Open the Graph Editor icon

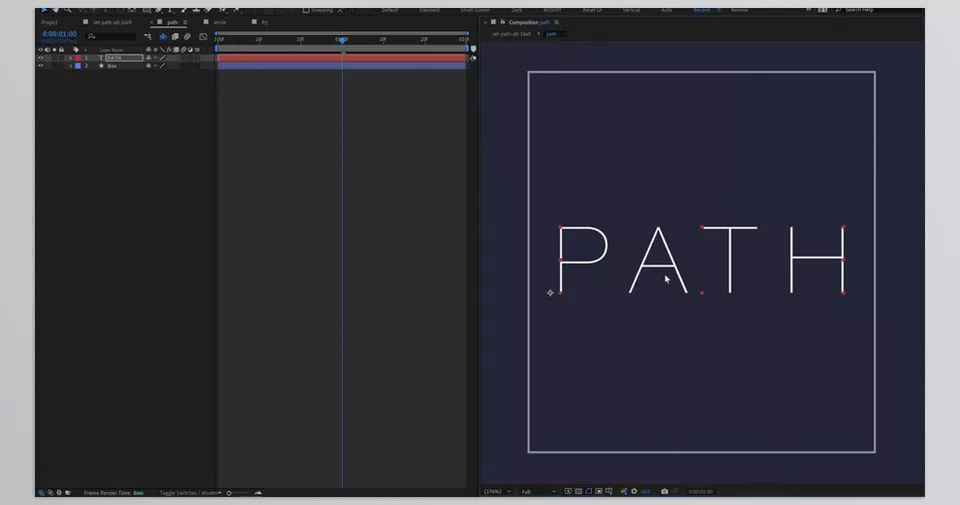pos(203,37)
